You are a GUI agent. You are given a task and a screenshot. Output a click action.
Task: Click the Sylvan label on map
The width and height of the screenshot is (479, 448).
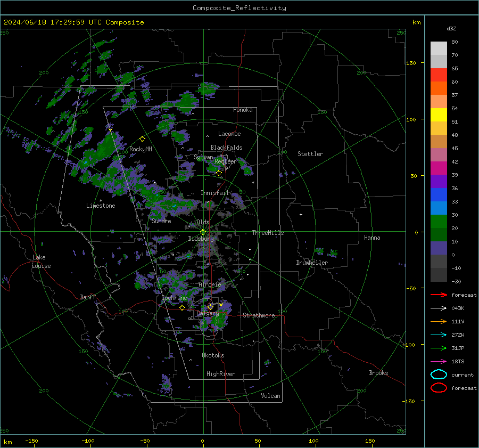pyautogui.click(x=203, y=157)
